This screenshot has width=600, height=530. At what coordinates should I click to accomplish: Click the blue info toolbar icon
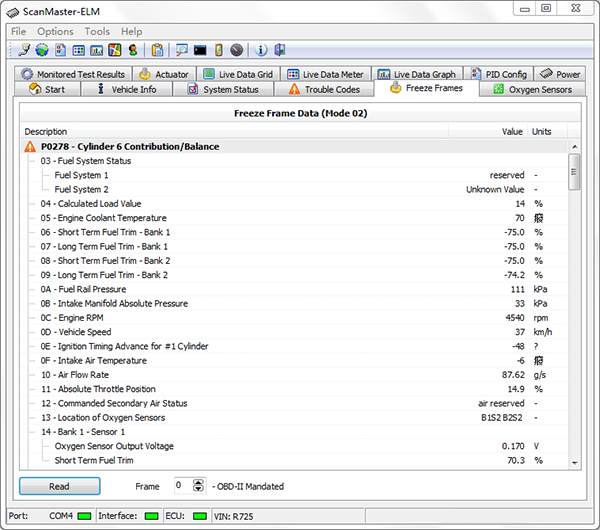261,50
